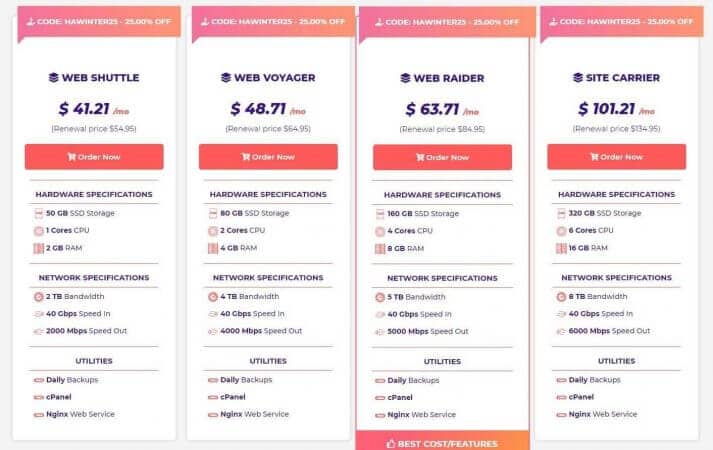Image resolution: width=713 pixels, height=450 pixels.
Task: Click the Web Voyager layers stack icon
Action: (x=226, y=78)
